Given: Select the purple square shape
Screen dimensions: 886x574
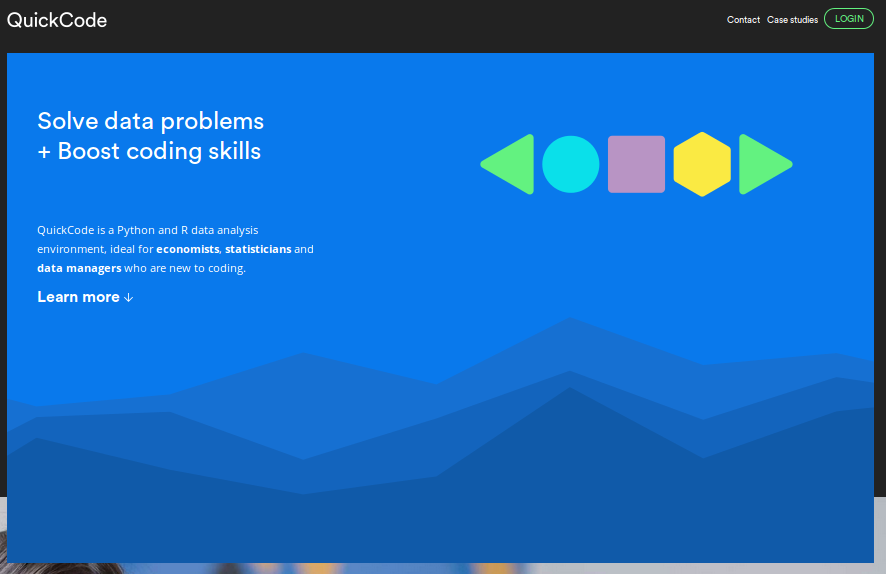Looking at the screenshot, I should tap(636, 164).
